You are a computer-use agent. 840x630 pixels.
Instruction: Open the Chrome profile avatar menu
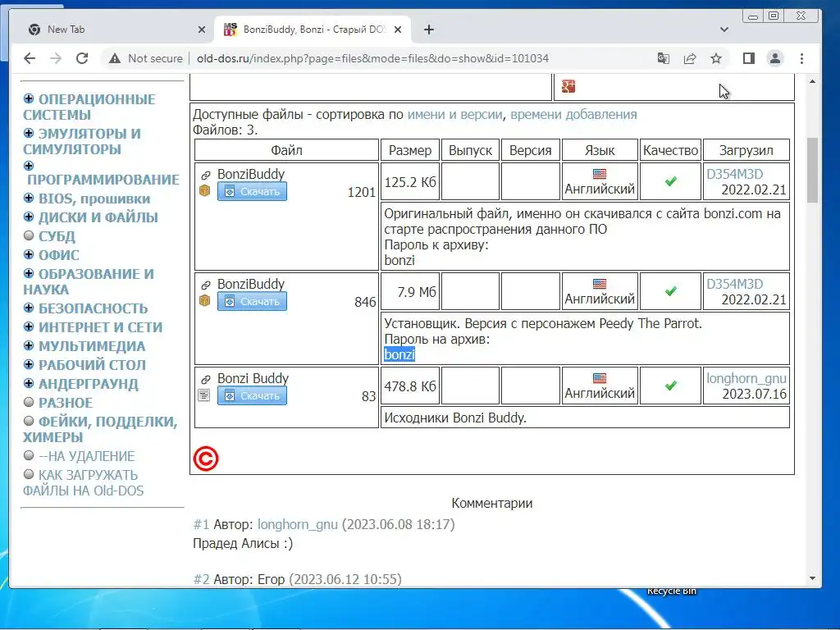(775, 58)
